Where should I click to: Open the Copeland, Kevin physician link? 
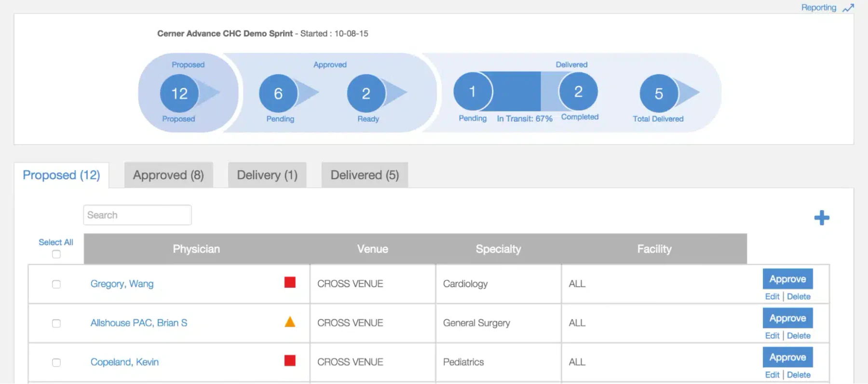tap(124, 362)
